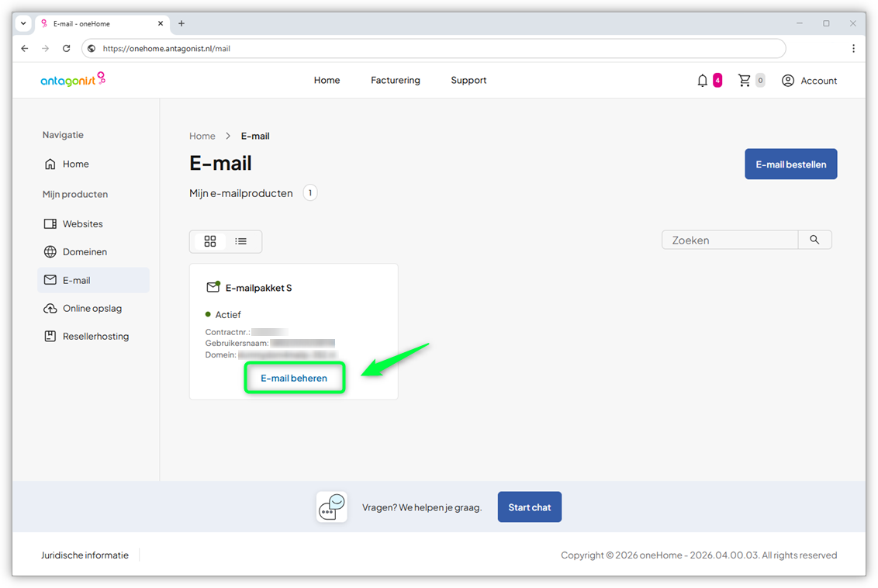Open Facturering in top menu
The width and height of the screenshot is (878, 588).
click(396, 80)
